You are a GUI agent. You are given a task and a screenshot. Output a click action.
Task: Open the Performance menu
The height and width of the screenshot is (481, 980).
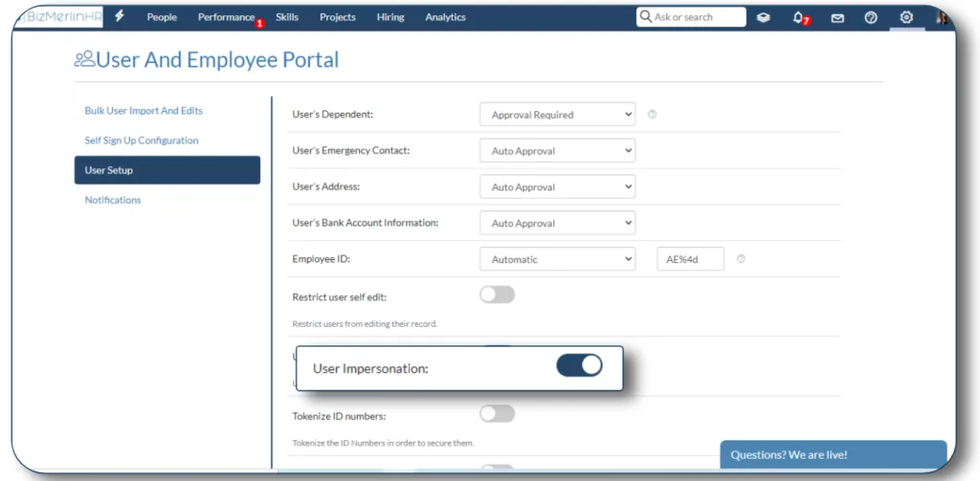pyautogui.click(x=226, y=17)
